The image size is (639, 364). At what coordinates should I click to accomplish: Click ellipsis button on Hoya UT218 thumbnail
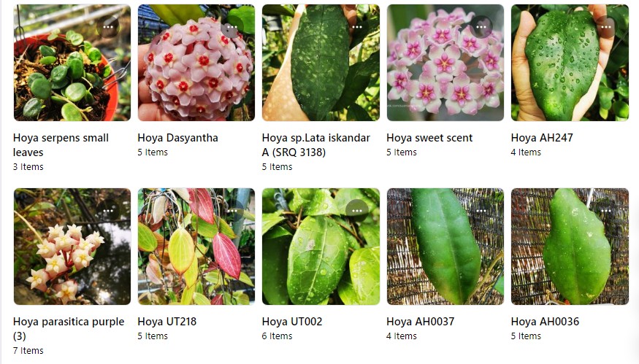point(232,211)
